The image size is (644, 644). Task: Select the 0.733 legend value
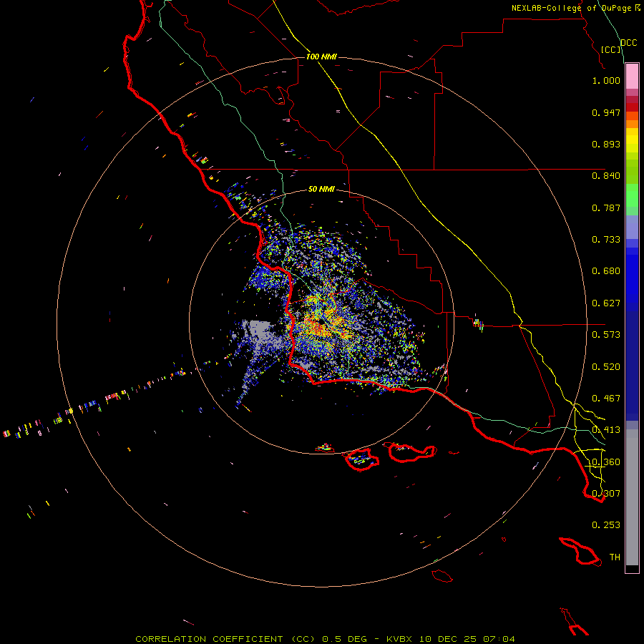(x=606, y=240)
